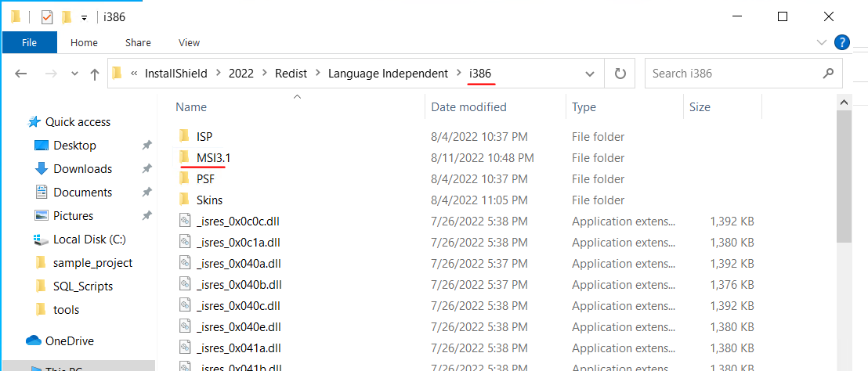Click the New folder quick access icon

tap(67, 17)
